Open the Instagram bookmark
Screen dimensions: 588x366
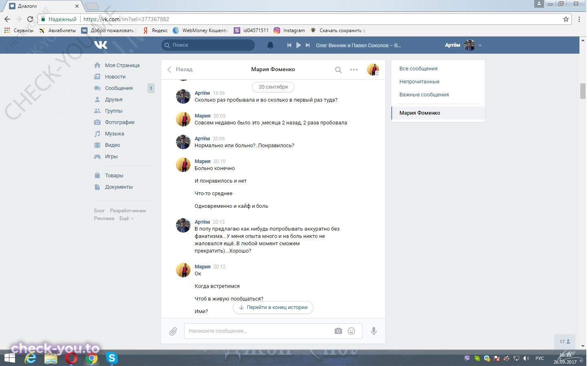click(290, 30)
